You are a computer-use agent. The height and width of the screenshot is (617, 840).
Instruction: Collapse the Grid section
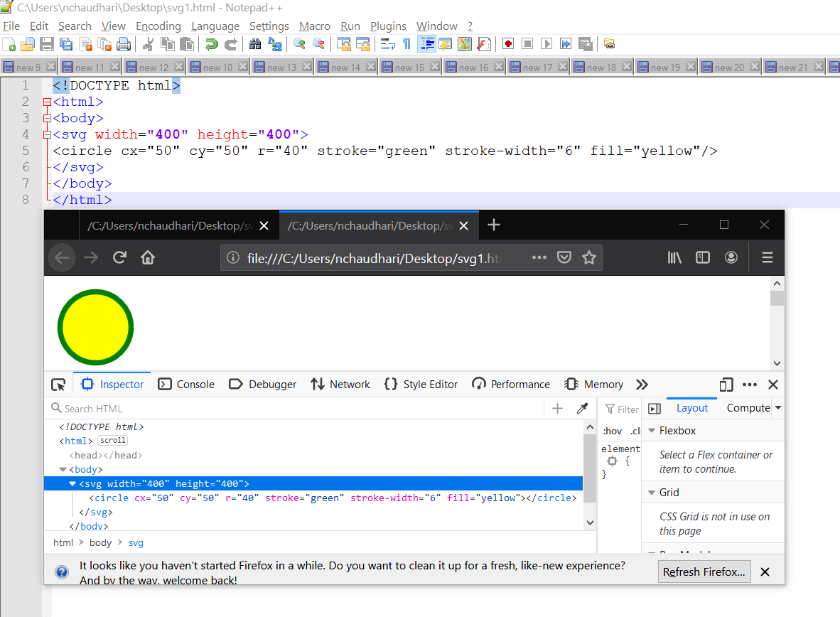coord(652,492)
